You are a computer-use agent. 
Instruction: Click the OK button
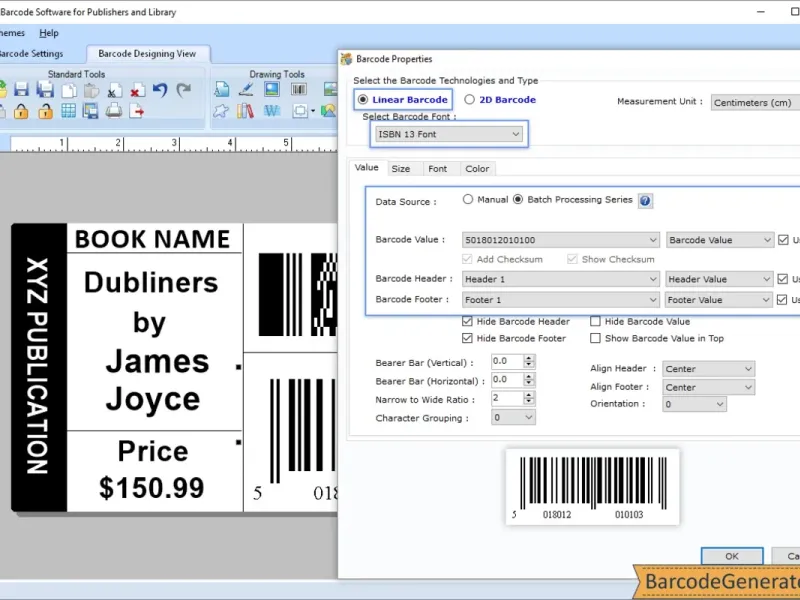[732, 556]
